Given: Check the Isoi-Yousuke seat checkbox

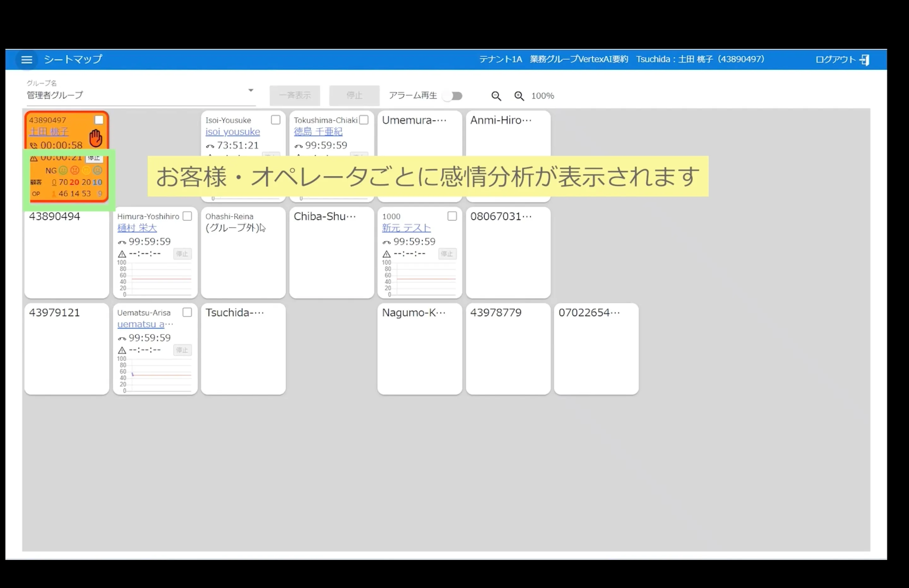Looking at the screenshot, I should [275, 120].
